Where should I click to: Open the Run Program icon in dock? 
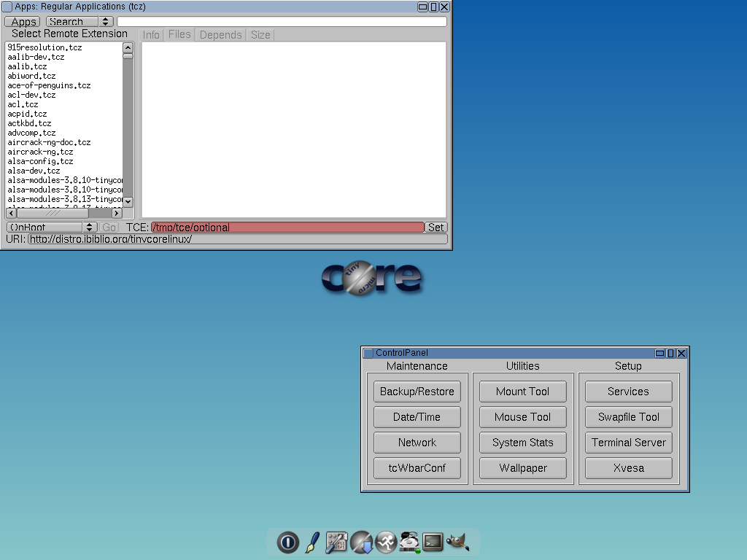coord(386,542)
